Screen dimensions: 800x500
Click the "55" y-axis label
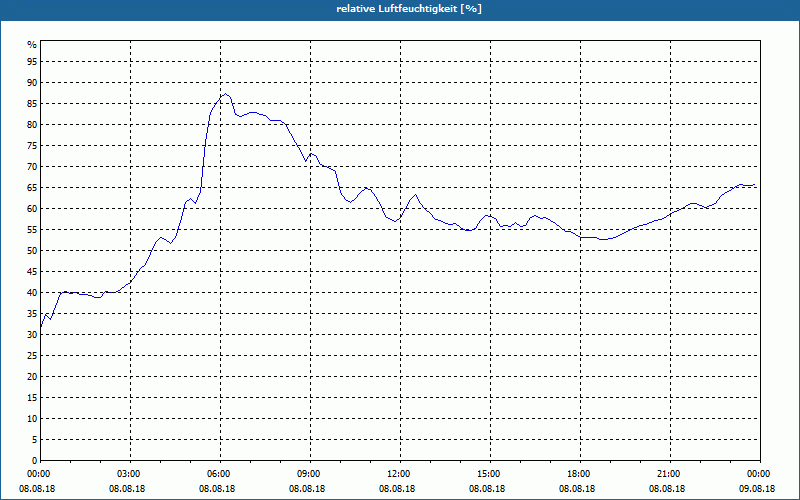pos(32,230)
